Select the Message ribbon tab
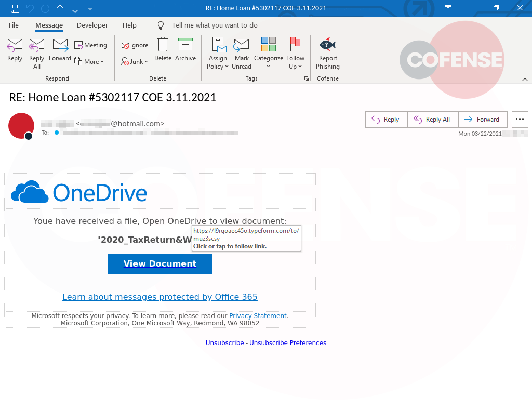 pyautogui.click(x=49, y=25)
